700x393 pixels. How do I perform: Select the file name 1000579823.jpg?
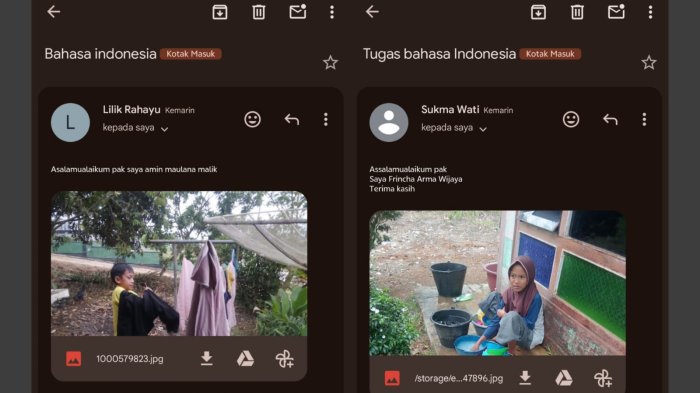[130, 359]
